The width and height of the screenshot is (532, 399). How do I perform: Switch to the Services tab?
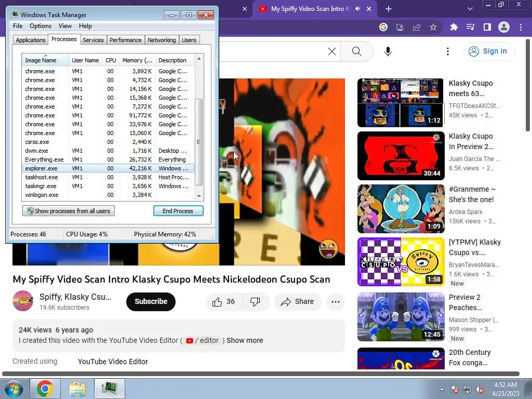pos(93,40)
